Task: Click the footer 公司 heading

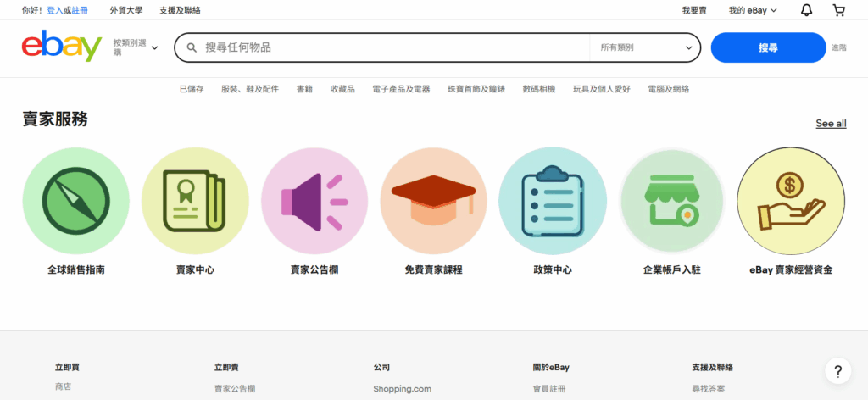Action: (x=381, y=367)
